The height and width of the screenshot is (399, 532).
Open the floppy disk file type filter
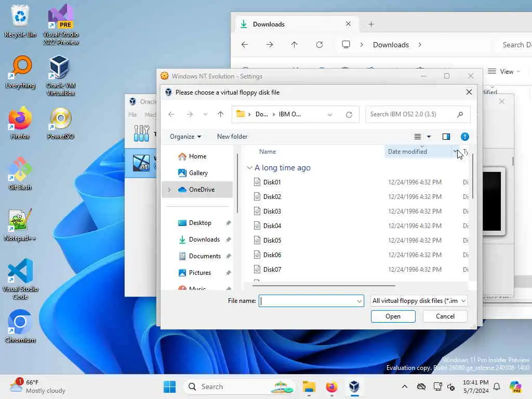coord(419,301)
